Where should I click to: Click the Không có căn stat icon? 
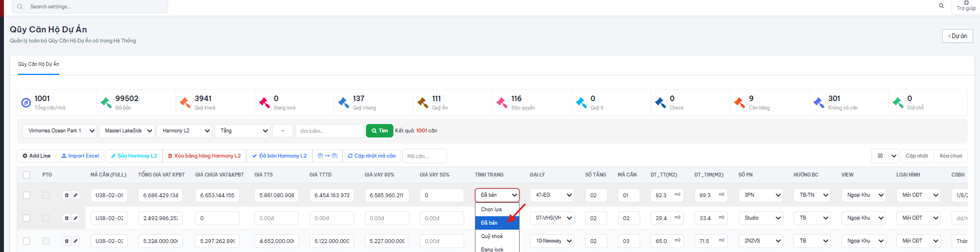[819, 103]
